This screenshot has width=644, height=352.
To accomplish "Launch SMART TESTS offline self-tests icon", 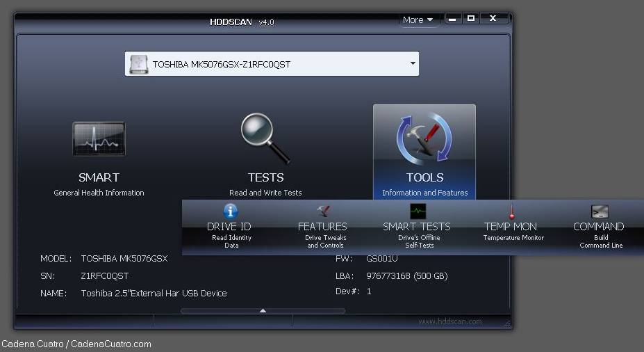I will 418,211.
